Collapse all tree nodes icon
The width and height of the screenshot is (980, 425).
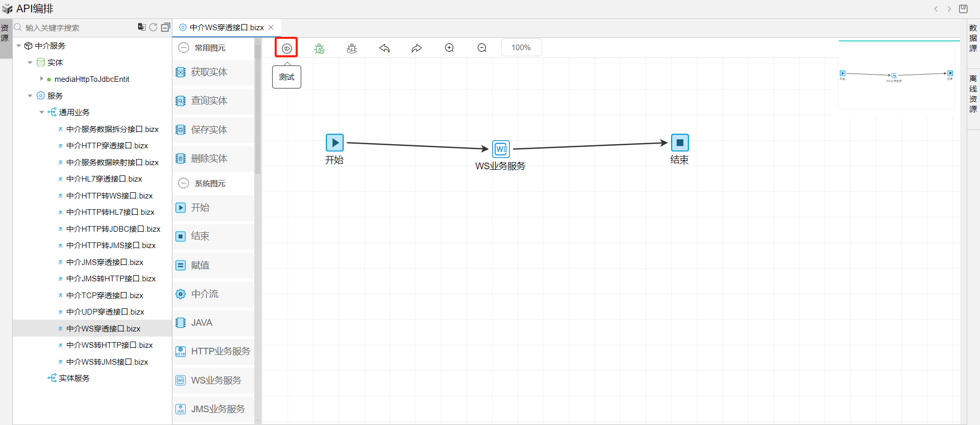pos(165,28)
